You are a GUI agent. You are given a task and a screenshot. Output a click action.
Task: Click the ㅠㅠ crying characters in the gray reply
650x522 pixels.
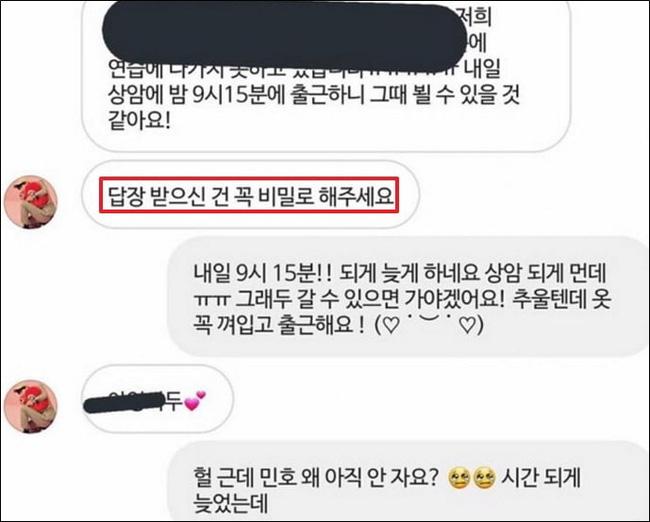[211, 299]
